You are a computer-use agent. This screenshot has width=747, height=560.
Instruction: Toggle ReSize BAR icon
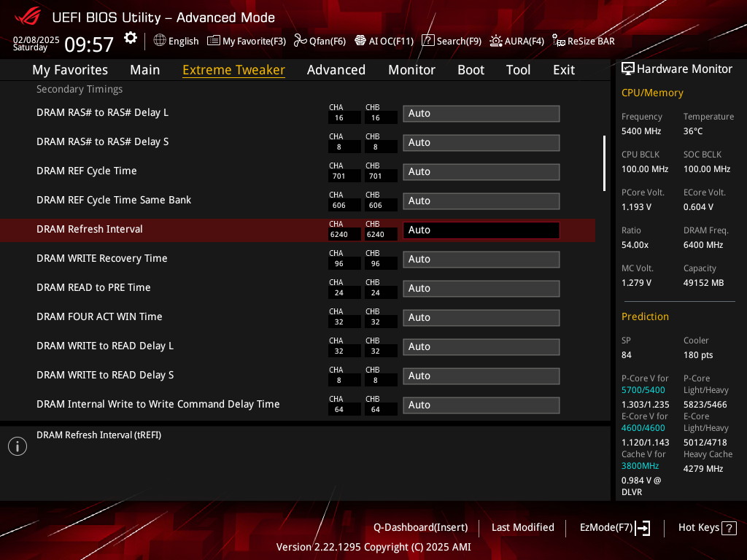coord(558,41)
